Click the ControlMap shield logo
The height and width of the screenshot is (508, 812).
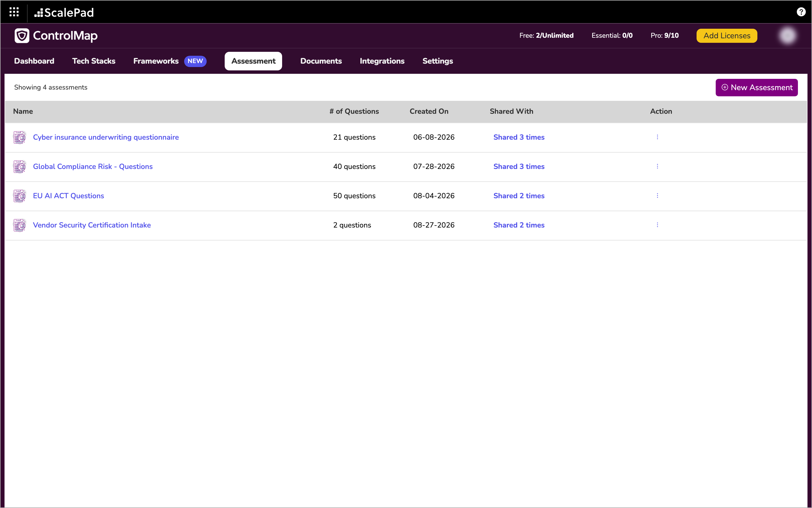pos(22,35)
